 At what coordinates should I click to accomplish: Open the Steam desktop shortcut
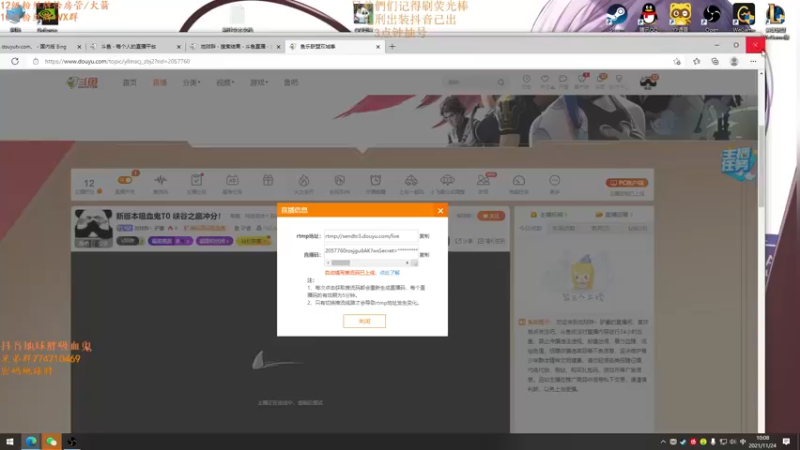click(x=616, y=17)
